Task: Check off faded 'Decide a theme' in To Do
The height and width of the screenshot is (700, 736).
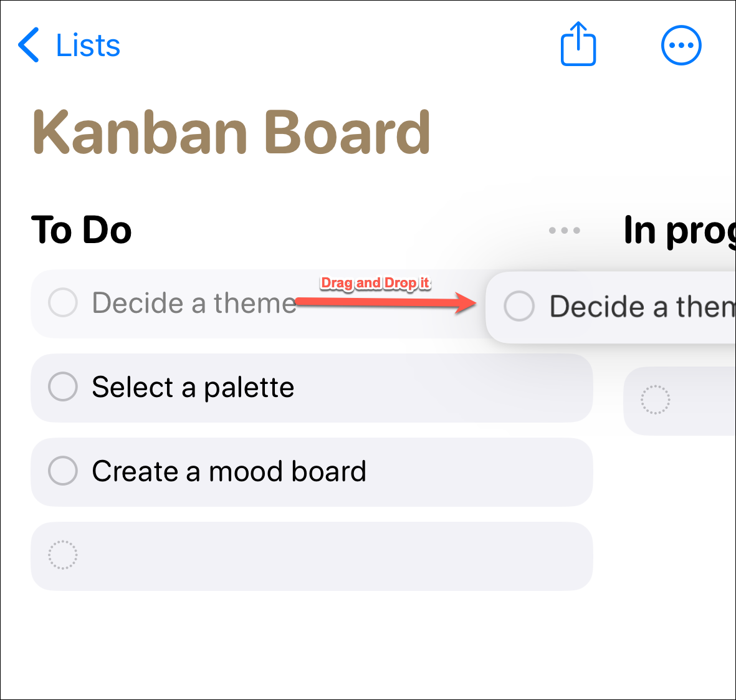Action: (63, 302)
